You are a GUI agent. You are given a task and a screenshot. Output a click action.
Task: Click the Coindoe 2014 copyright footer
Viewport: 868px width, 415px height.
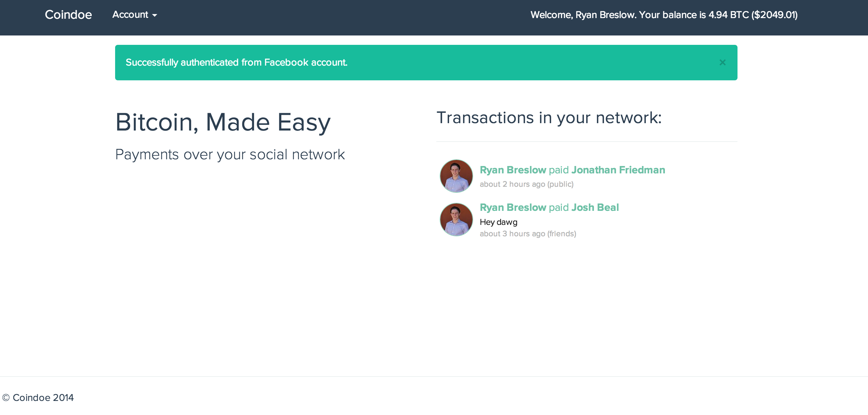click(38, 398)
